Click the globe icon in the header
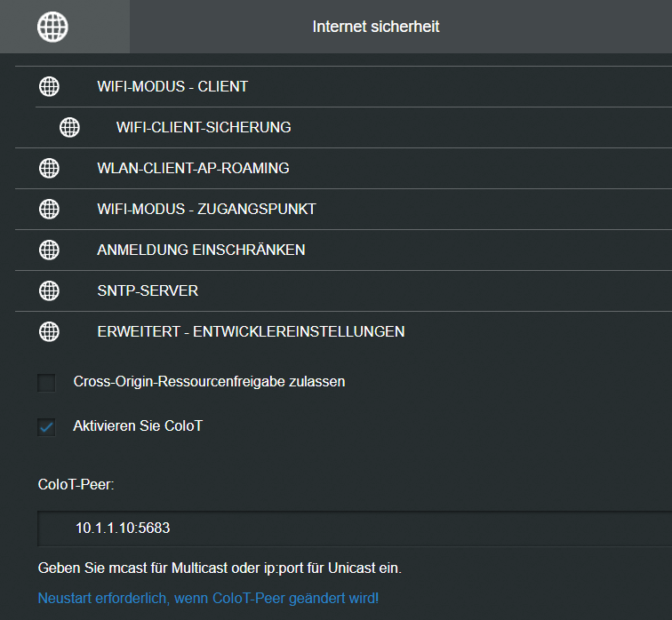Viewport: 672px width, 620px height. tap(52, 27)
